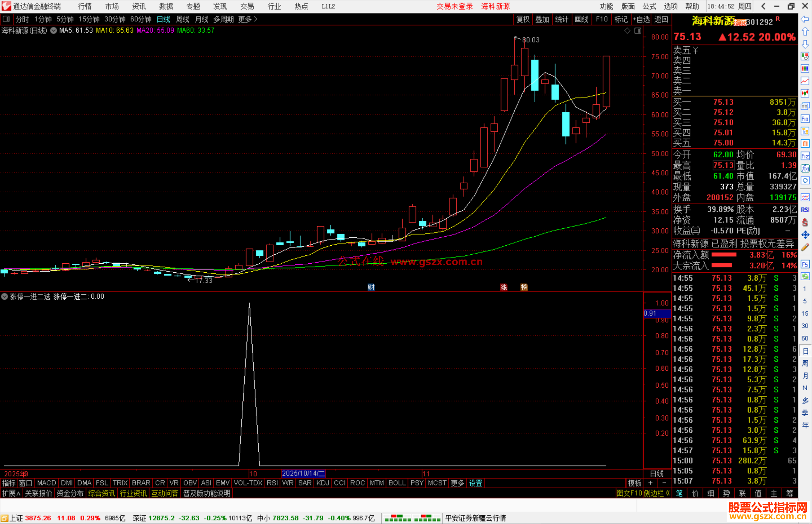This screenshot has width=812, height=524.
Task: Click the left arrow back sidebar icon
Action: point(805,19)
